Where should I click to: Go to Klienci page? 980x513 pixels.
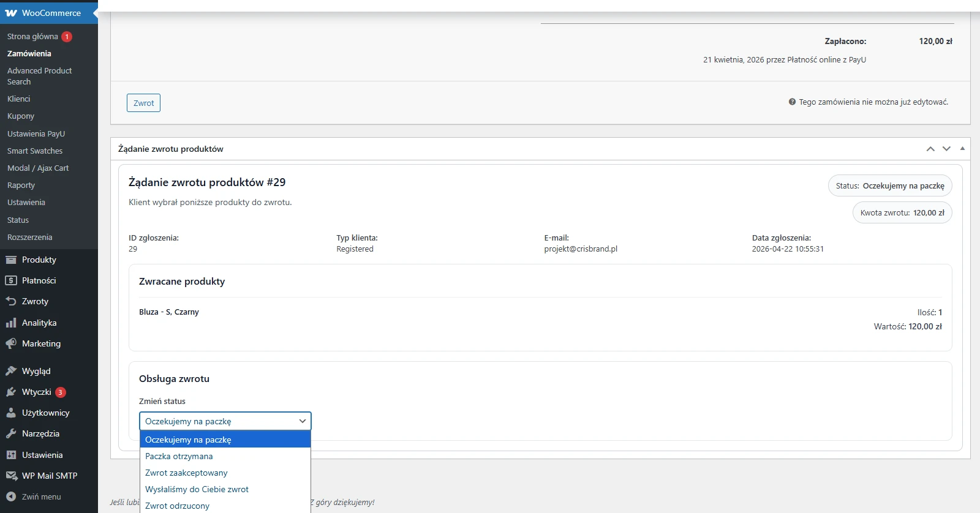click(18, 99)
